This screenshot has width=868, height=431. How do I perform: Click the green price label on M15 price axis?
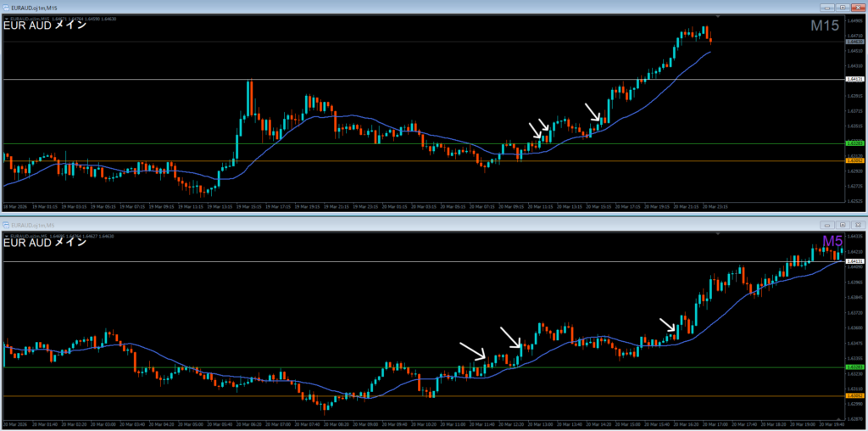854,143
